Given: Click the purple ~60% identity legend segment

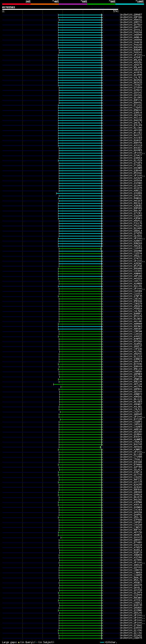Looking at the screenshot, I should click(73, 4).
